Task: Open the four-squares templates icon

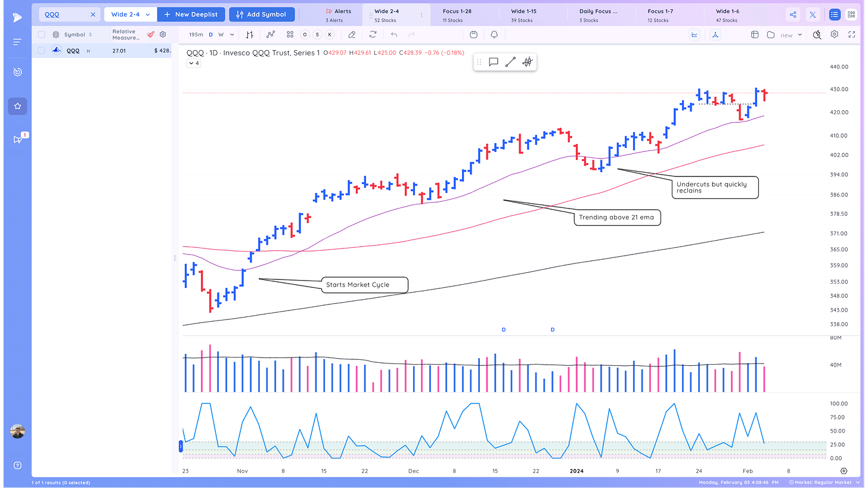Action: click(x=290, y=35)
